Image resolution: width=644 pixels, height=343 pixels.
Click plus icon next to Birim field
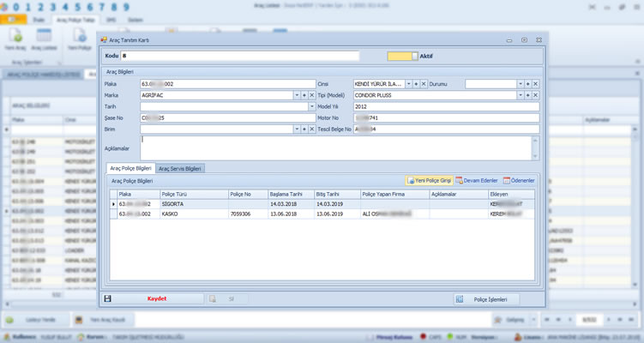point(304,129)
